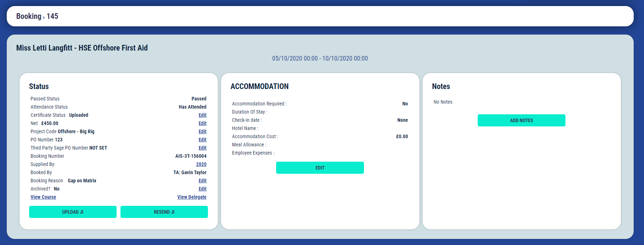
Task: Open the View Delegate link
Action: [x=192, y=197]
